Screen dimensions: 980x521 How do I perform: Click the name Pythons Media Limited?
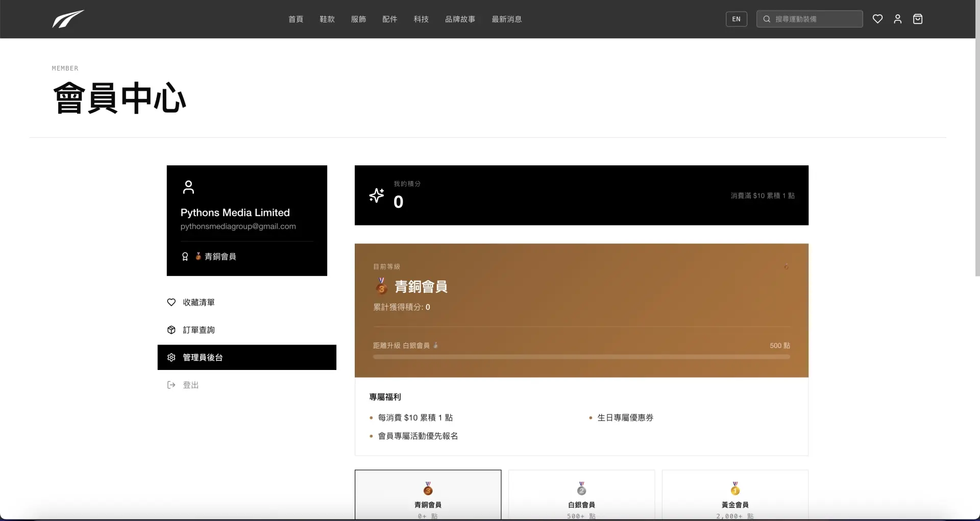pyautogui.click(x=235, y=212)
